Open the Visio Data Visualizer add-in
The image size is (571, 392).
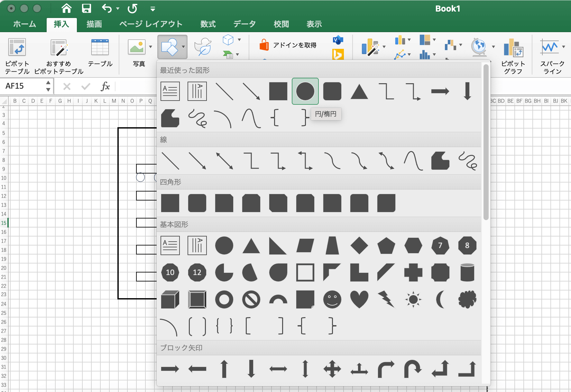point(338,40)
